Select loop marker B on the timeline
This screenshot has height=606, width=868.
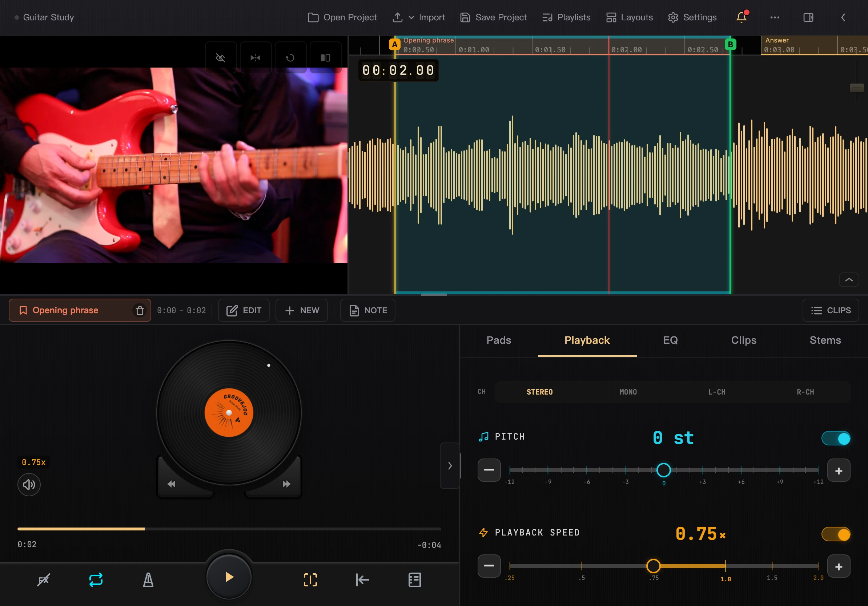coord(730,45)
